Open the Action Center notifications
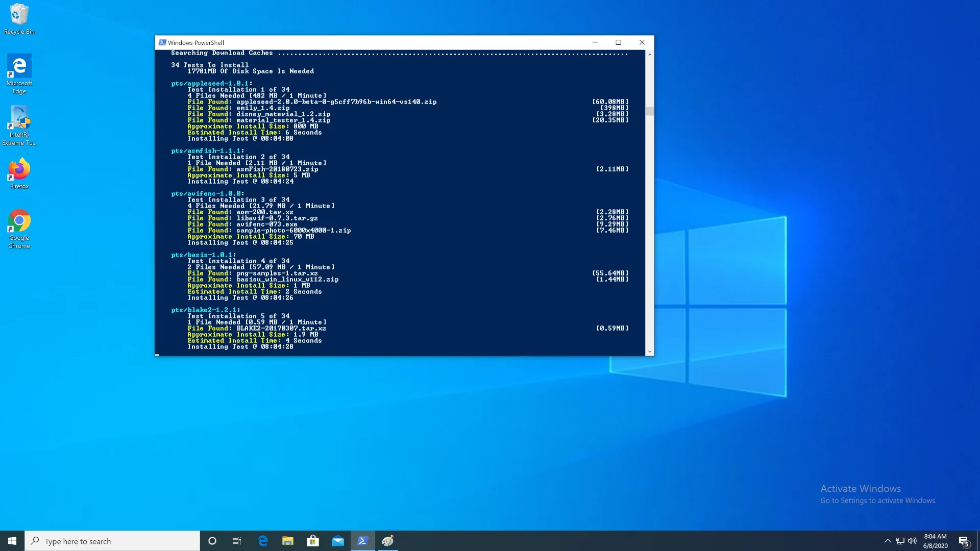The image size is (980, 551). pyautogui.click(x=964, y=541)
